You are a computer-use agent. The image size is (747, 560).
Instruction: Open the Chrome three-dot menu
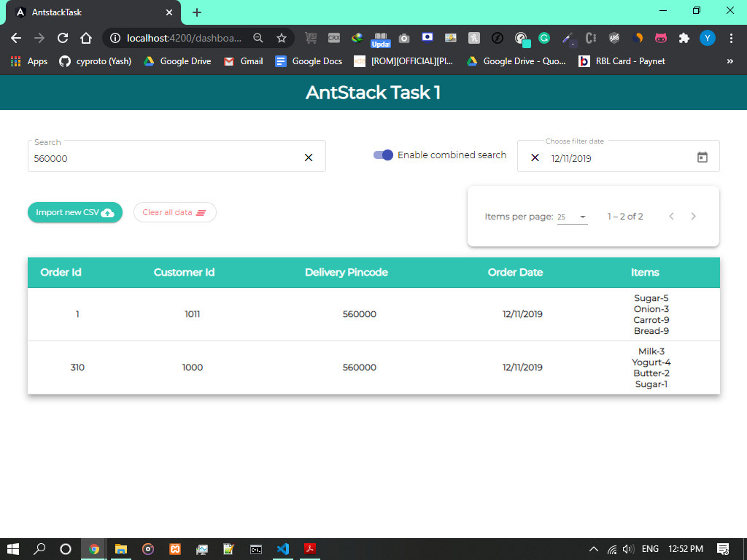731,38
